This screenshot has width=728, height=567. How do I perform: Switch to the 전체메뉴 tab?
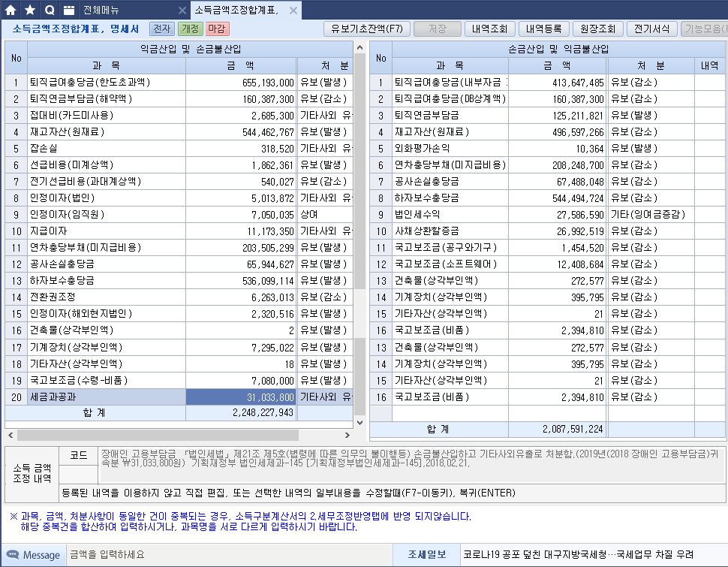[x=101, y=11]
